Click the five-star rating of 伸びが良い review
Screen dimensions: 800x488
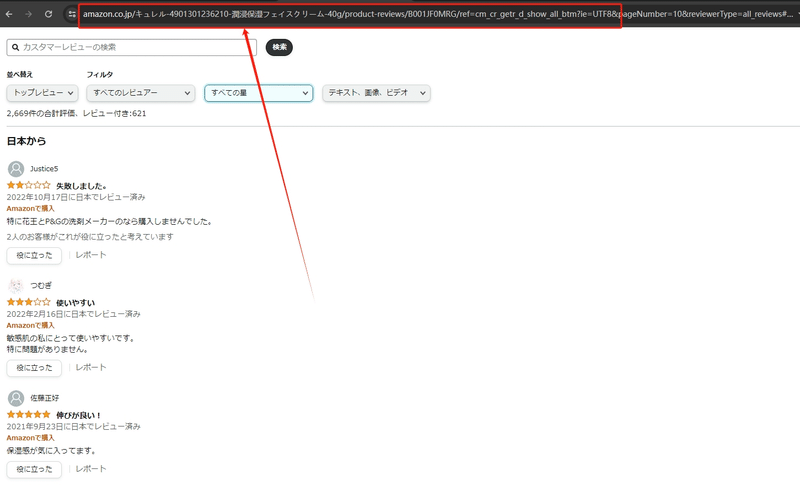29,414
